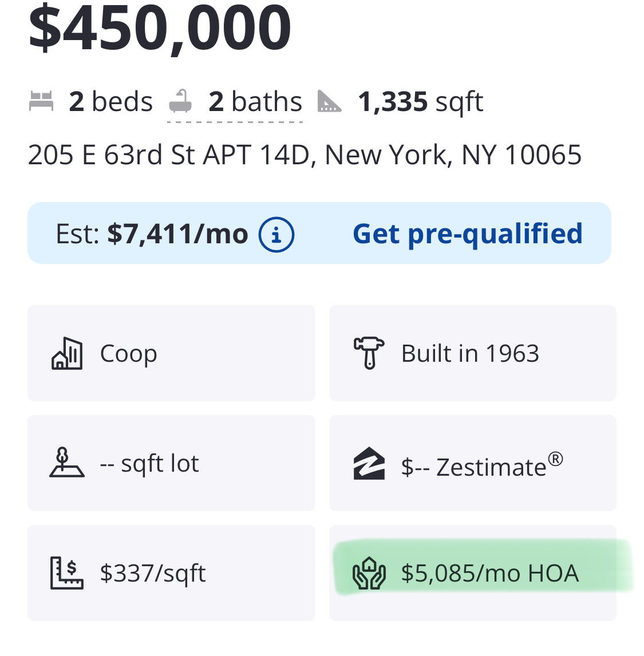This screenshot has width=644, height=656.
Task: Click the $450,000 listing price
Action: (160, 27)
